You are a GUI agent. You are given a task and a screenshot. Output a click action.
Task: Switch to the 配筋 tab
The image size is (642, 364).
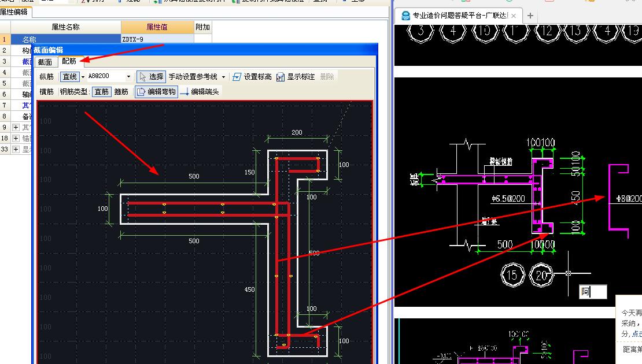(69, 61)
